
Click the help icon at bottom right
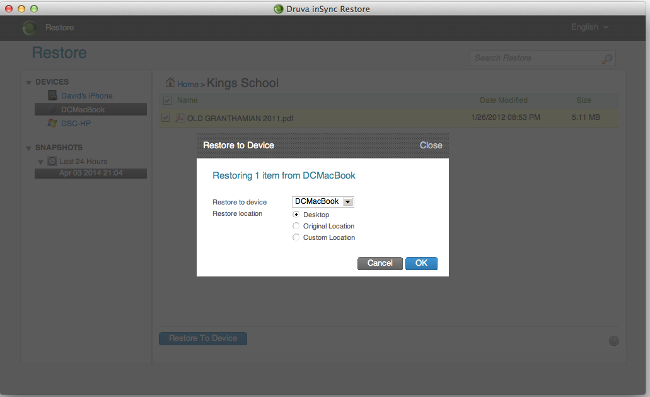[614, 341]
